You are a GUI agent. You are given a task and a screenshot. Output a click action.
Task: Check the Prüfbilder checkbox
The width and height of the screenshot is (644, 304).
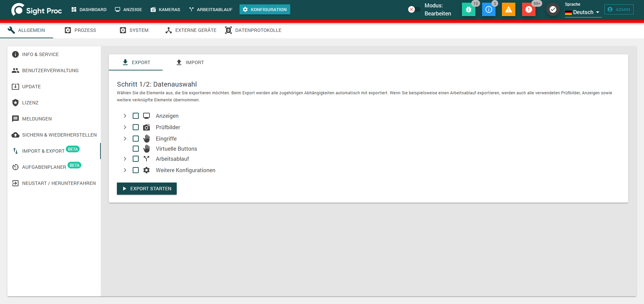click(x=136, y=127)
